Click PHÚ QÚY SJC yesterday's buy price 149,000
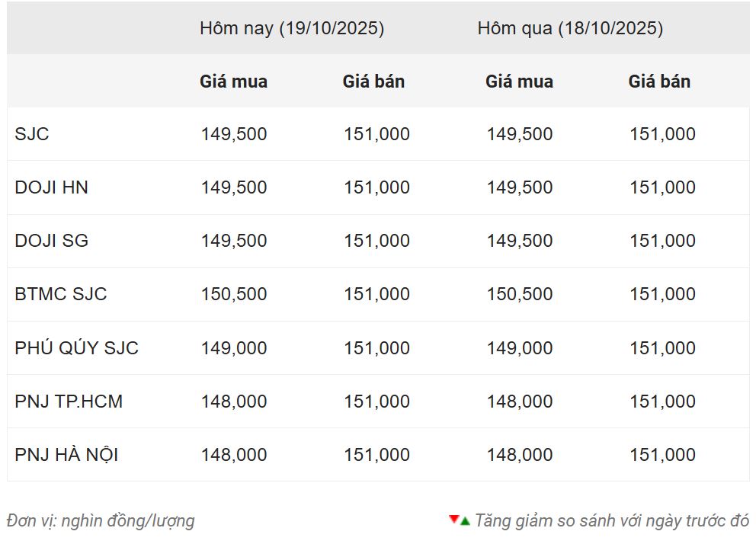Viewport: 756px width, 544px height. point(520,348)
